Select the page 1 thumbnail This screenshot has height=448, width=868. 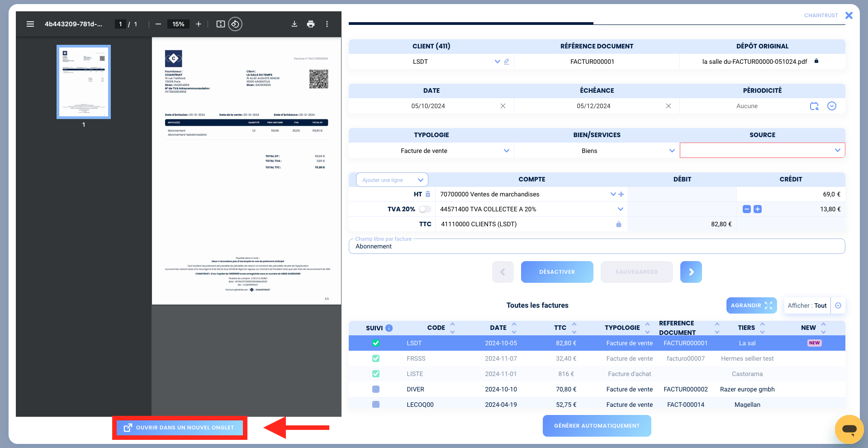tap(84, 82)
